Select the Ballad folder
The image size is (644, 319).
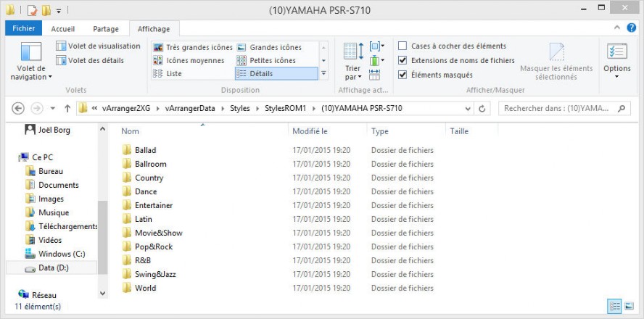[145, 150]
